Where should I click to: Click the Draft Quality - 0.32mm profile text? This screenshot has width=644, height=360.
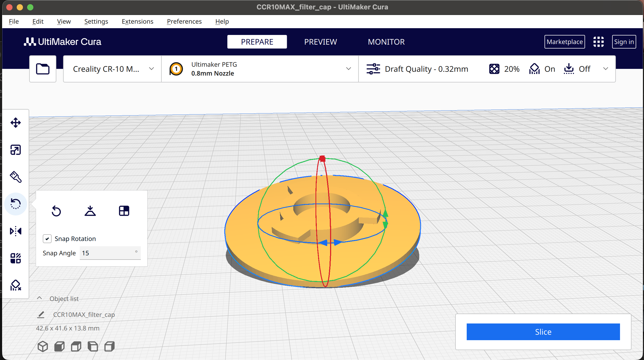426,69
